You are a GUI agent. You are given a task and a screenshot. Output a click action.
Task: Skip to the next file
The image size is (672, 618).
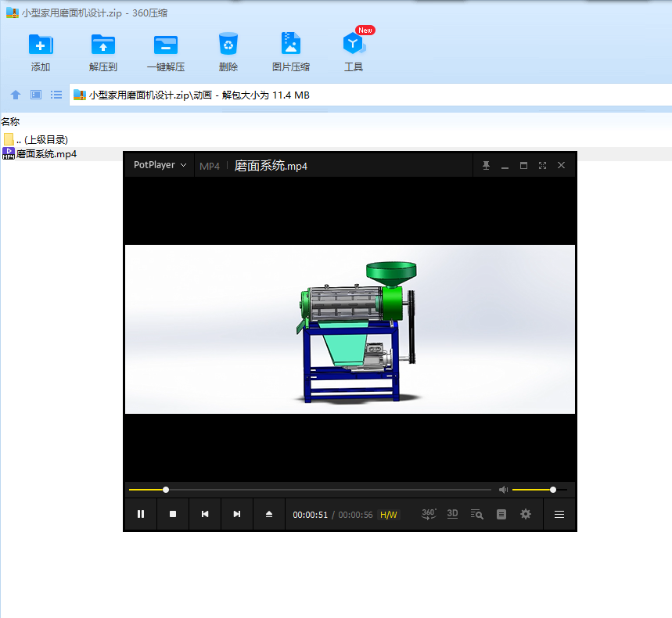coord(236,514)
